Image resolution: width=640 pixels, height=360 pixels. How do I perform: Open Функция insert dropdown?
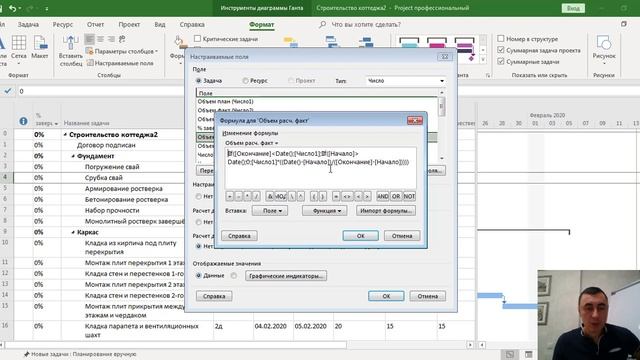click(324, 211)
